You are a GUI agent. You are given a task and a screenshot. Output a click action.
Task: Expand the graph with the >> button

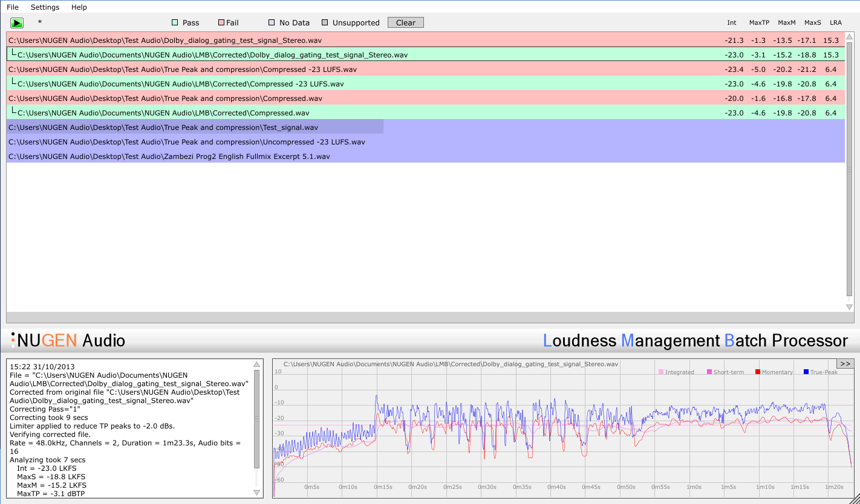[845, 364]
